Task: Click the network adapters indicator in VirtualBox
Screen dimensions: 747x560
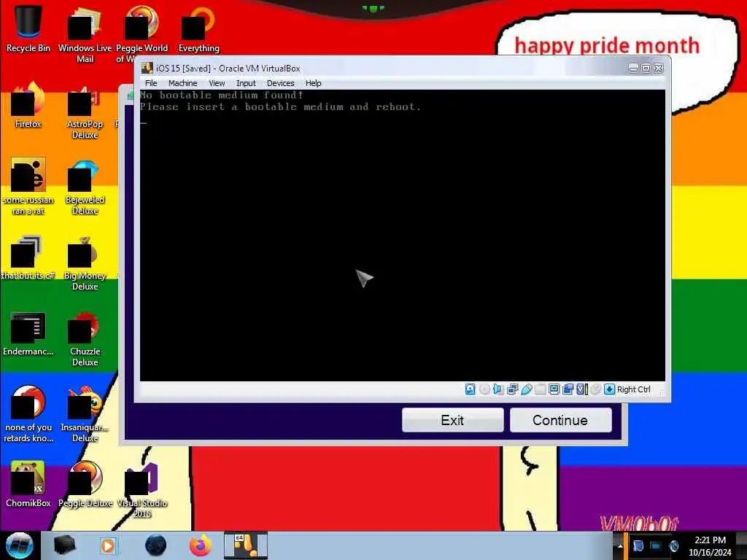Action: 513,389
